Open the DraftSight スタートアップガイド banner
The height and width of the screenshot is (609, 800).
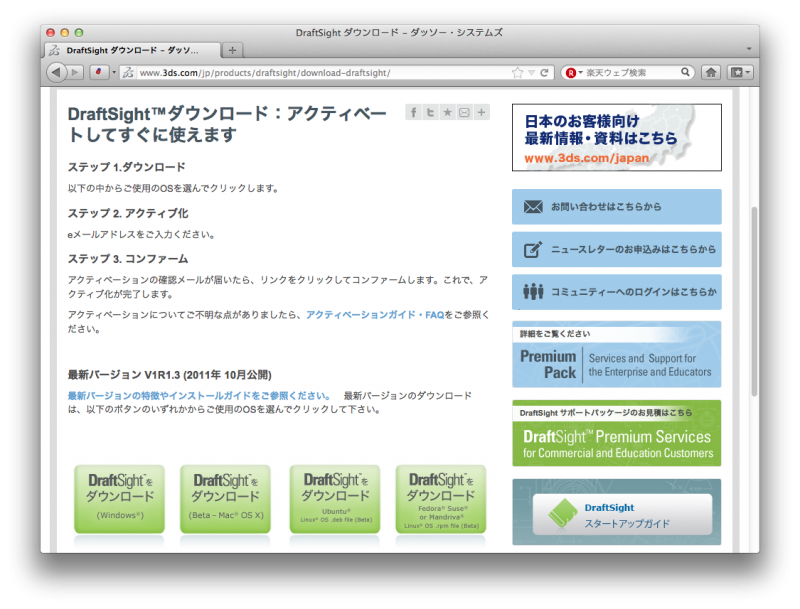click(x=617, y=512)
